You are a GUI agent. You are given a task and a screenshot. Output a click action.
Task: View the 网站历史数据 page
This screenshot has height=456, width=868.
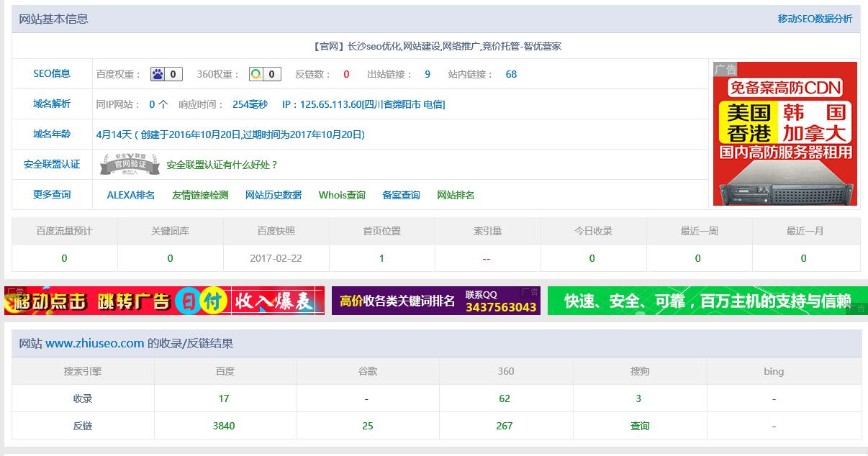pyautogui.click(x=273, y=194)
